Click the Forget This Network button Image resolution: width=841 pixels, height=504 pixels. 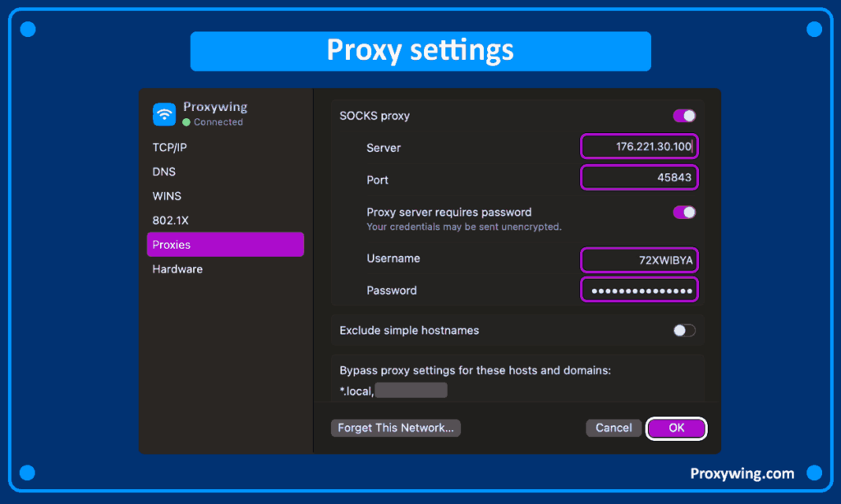click(x=396, y=428)
